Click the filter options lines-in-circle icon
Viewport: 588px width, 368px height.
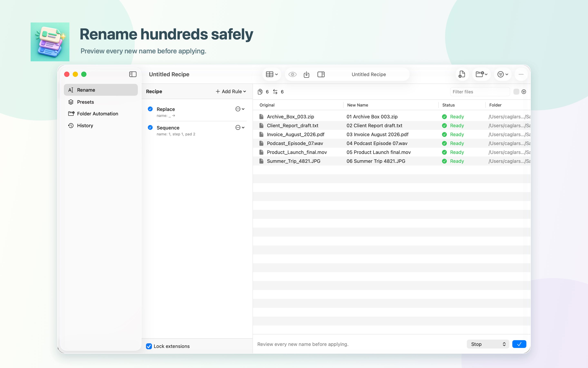[x=524, y=92]
